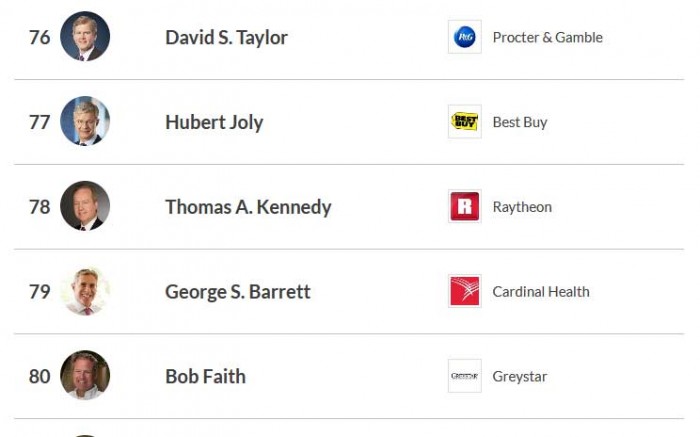Select the Hubert Joly name link

[x=214, y=123]
